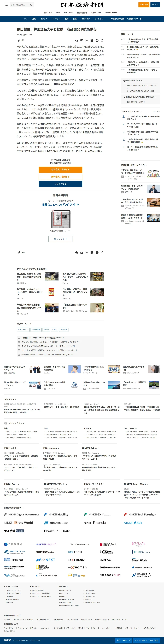Open the NIKKEI Mobility logo link
The width and height of the screenshot is (164, 644).
[x=56, y=514]
